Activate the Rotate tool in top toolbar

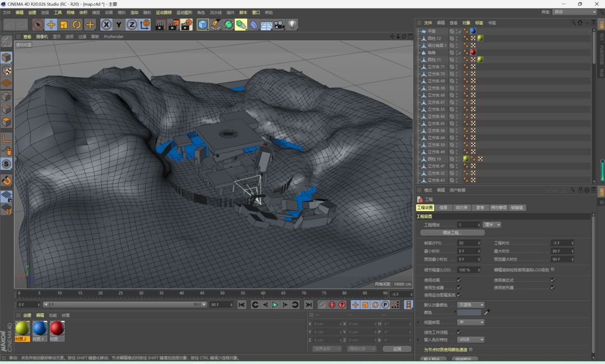pos(77,25)
